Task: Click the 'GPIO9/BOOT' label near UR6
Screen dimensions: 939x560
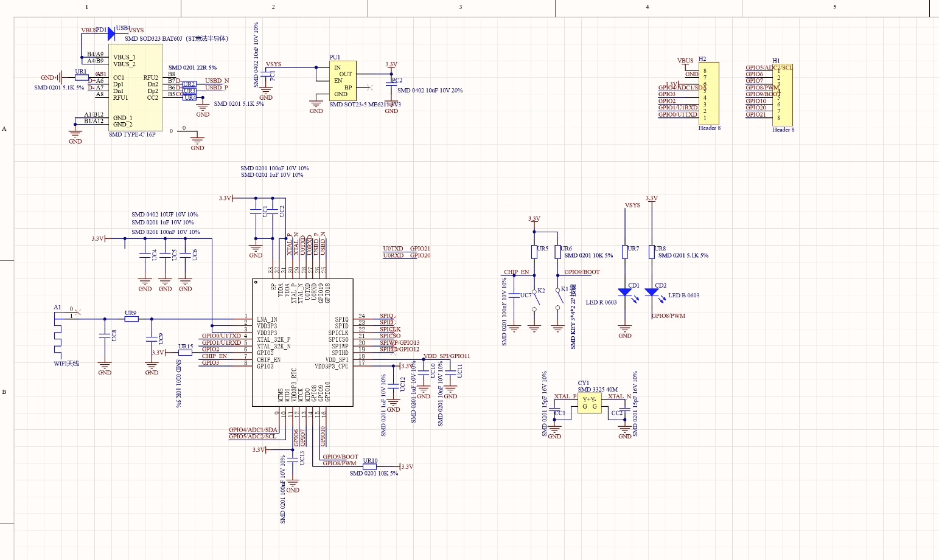Action: point(582,272)
